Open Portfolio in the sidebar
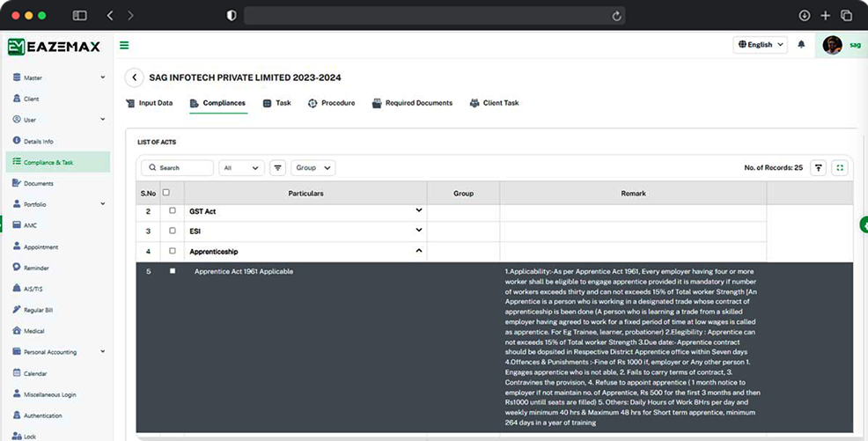The height and width of the screenshot is (441, 868). (x=30, y=204)
